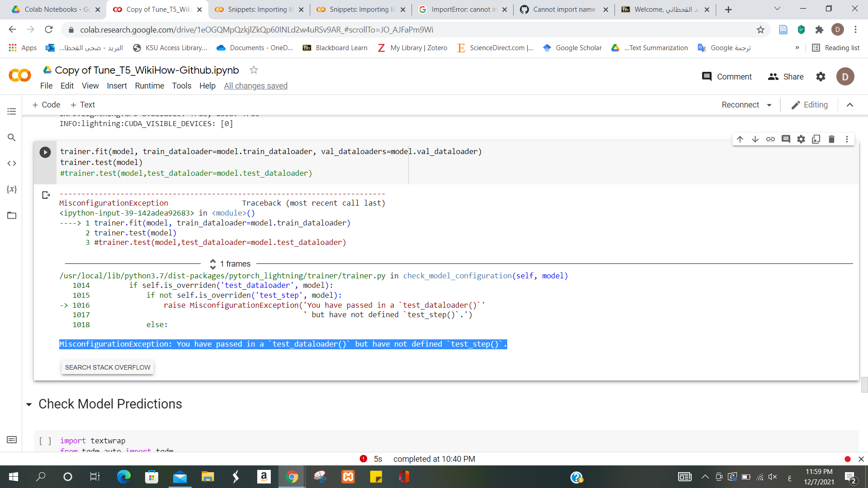Star the notebook title
This screenshot has width=868, height=488.
(x=254, y=70)
